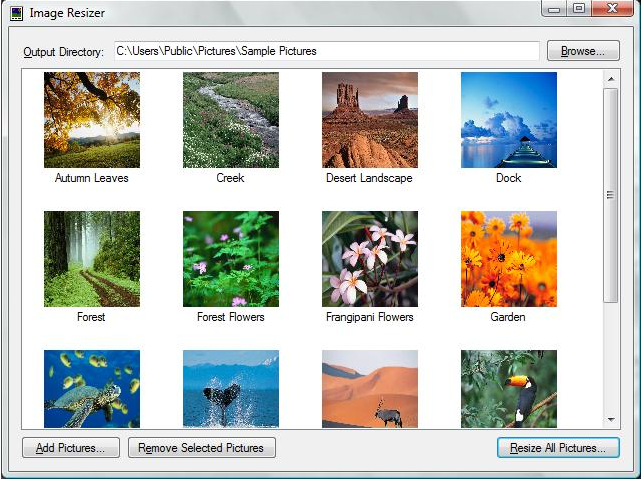Click Remove Selected Pictures button

202,448
